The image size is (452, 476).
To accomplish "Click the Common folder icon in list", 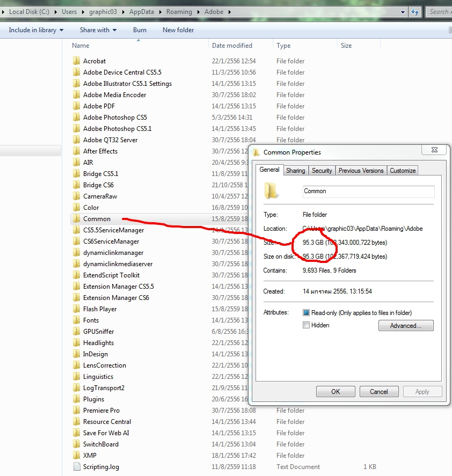I will pyautogui.click(x=77, y=218).
